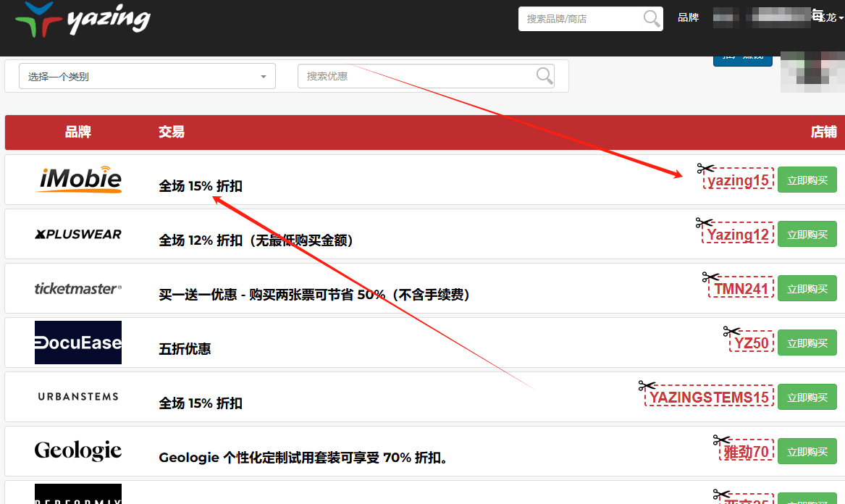
Task: Expand the 选择一个类别 category dropdown
Action: tap(147, 76)
